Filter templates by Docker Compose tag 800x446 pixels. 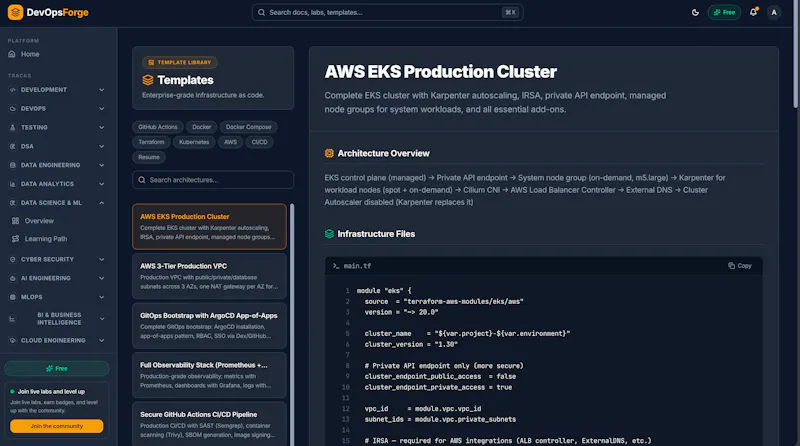coord(248,127)
